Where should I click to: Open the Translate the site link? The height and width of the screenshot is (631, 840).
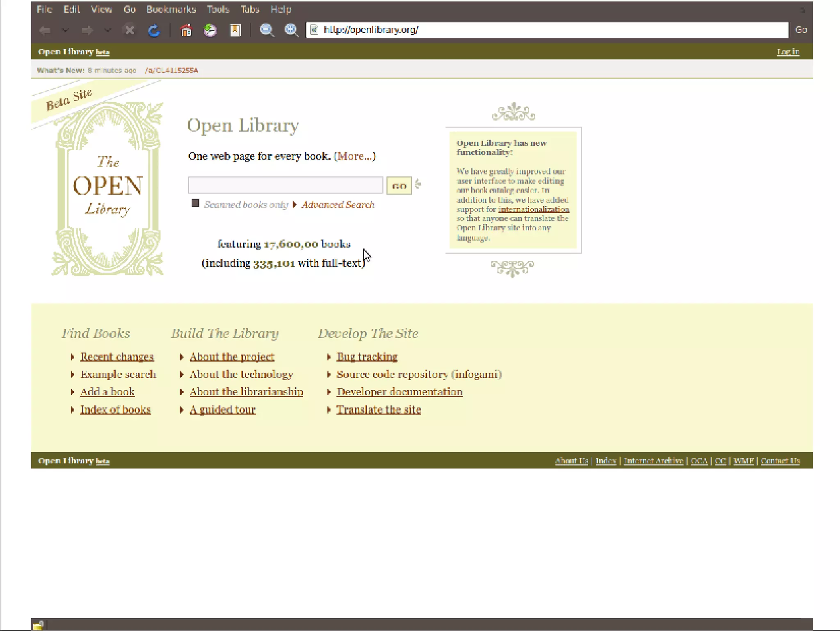pyautogui.click(x=378, y=410)
